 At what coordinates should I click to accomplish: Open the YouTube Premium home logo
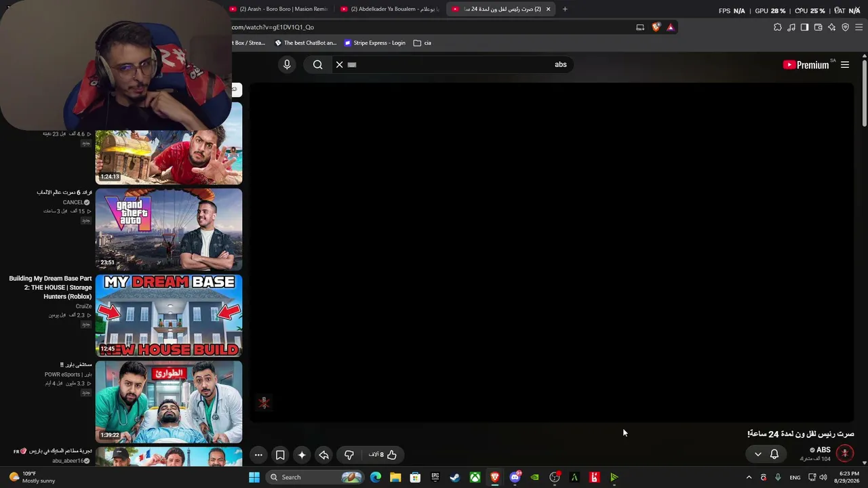pyautogui.click(x=806, y=65)
